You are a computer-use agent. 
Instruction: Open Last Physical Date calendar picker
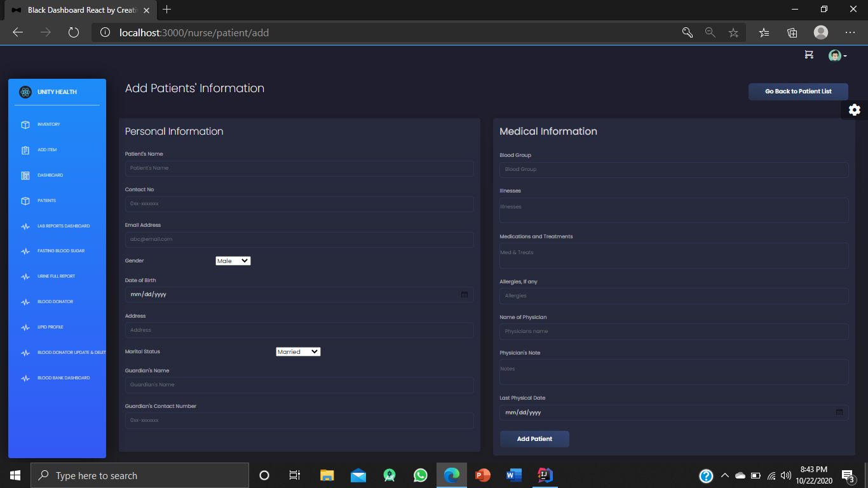tap(839, 412)
